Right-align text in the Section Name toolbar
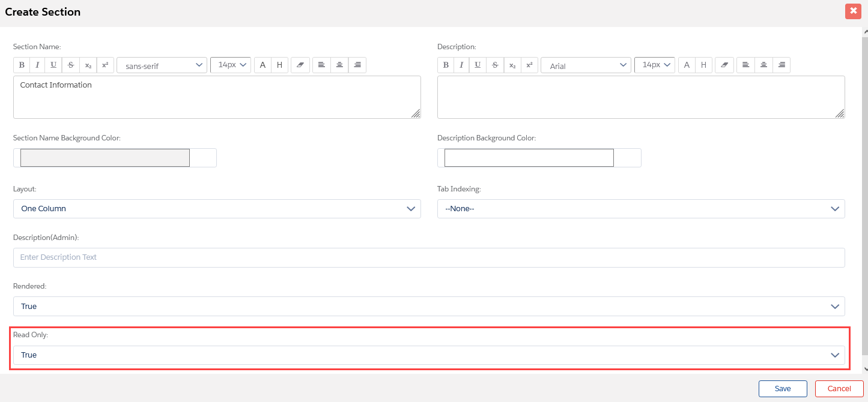Screen dimensions: 868x402 [x=357, y=65]
